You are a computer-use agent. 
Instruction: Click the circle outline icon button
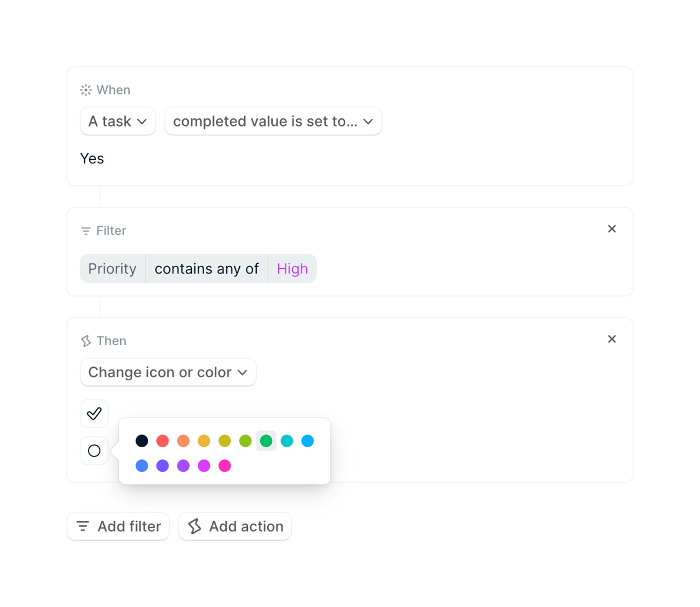click(94, 451)
